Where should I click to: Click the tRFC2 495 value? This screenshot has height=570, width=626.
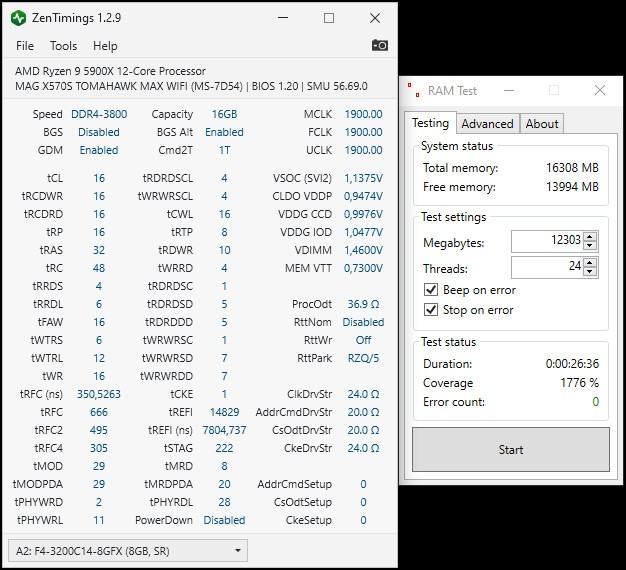point(99,430)
